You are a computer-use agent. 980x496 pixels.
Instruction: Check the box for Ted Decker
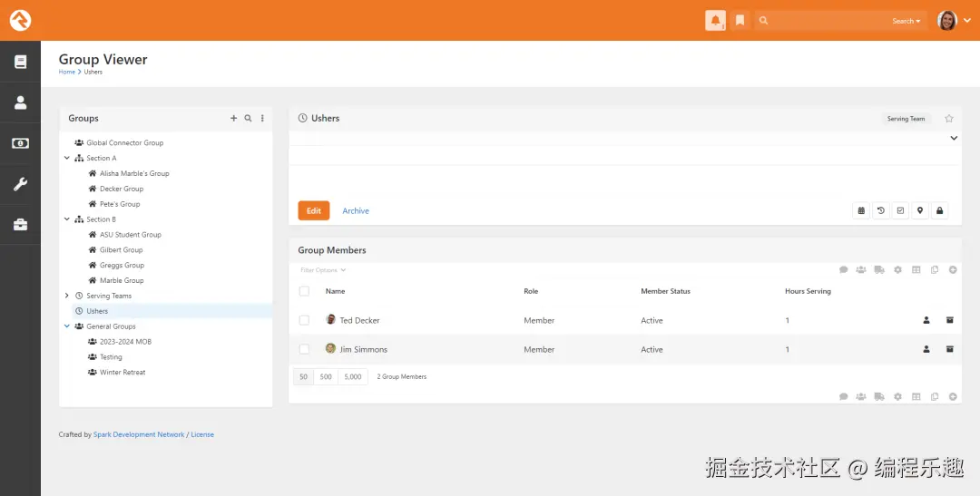click(x=304, y=320)
